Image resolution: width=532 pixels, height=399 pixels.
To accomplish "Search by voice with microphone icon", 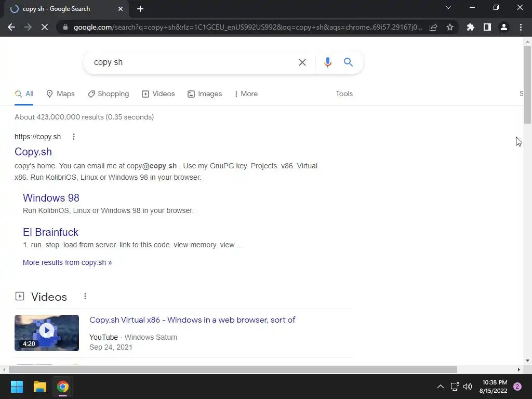I will point(327,62).
